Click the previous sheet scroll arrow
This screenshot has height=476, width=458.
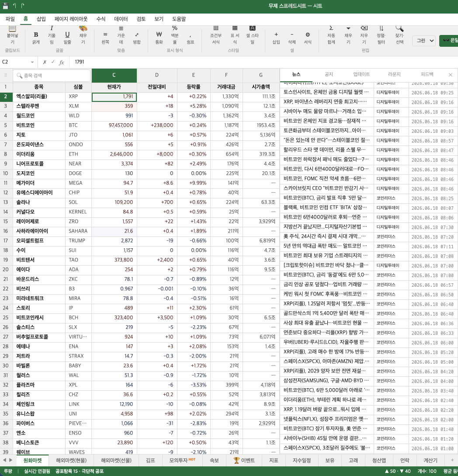click(x=4, y=460)
